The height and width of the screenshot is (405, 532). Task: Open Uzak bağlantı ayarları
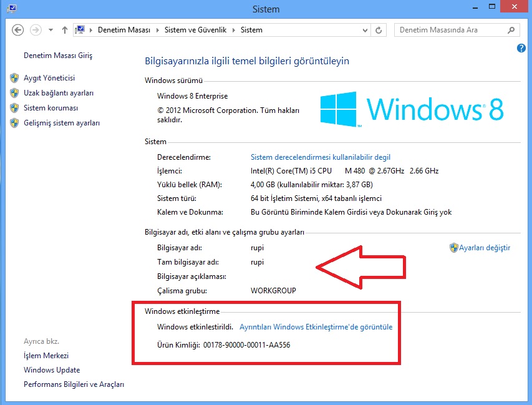point(59,93)
